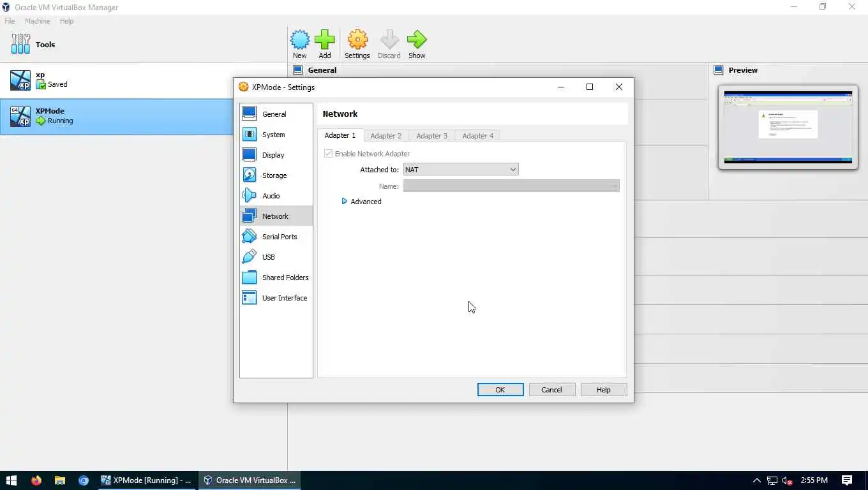The image size is (868, 490).
Task: Open Audio settings category
Action: pyautogui.click(x=276, y=196)
